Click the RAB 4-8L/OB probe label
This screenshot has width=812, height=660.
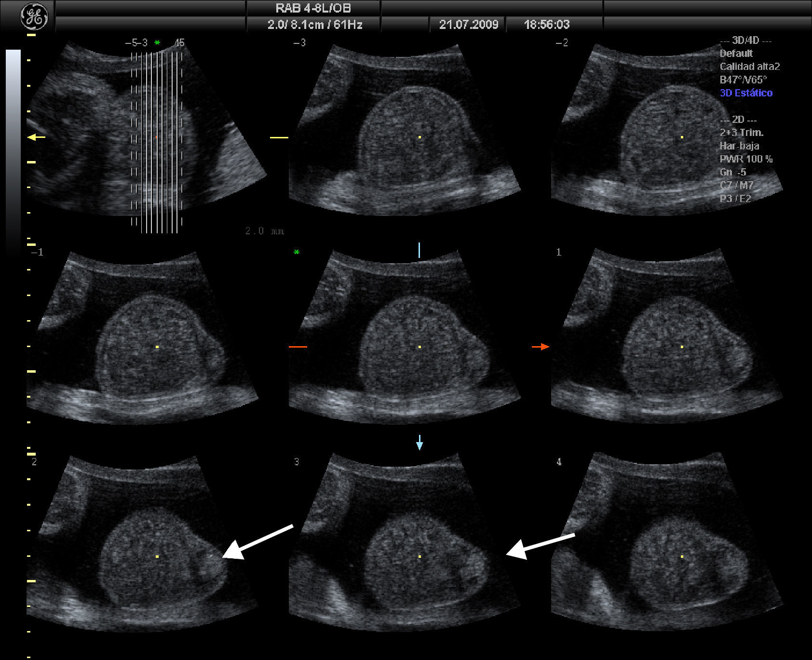pyautogui.click(x=313, y=8)
